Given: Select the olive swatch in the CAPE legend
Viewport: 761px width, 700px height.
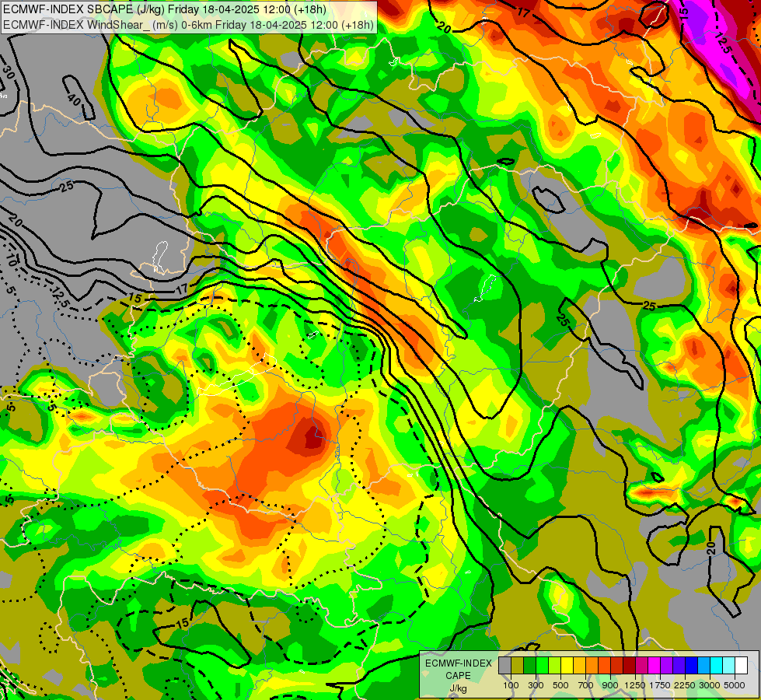Looking at the screenshot, I should pos(518,665).
